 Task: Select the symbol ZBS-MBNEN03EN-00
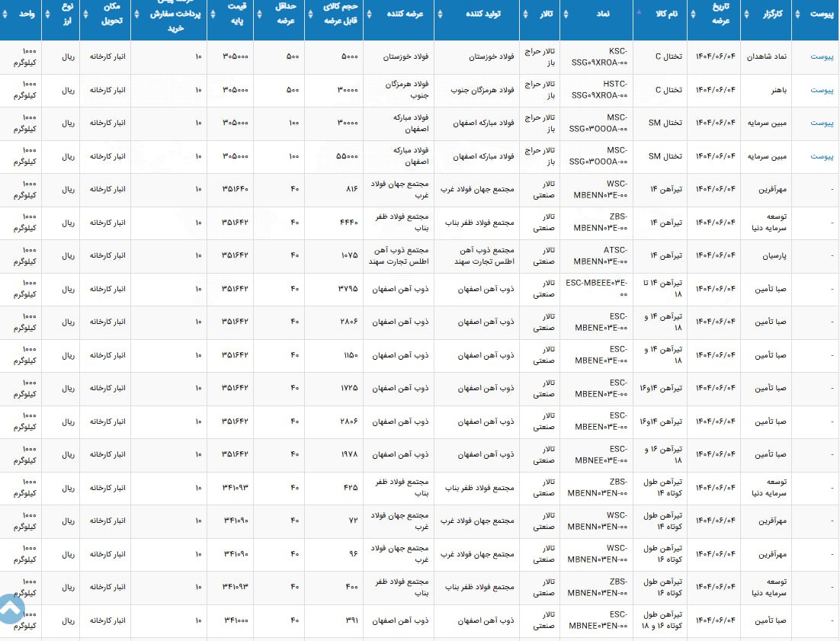point(597,588)
